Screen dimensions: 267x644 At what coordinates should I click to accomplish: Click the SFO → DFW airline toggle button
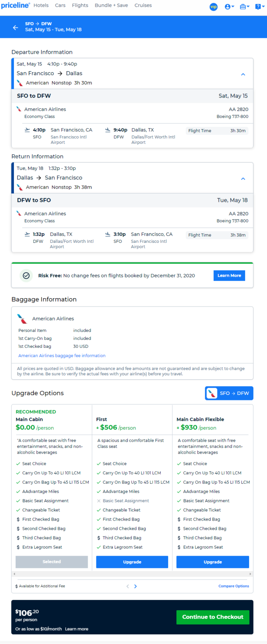pyautogui.click(x=229, y=393)
